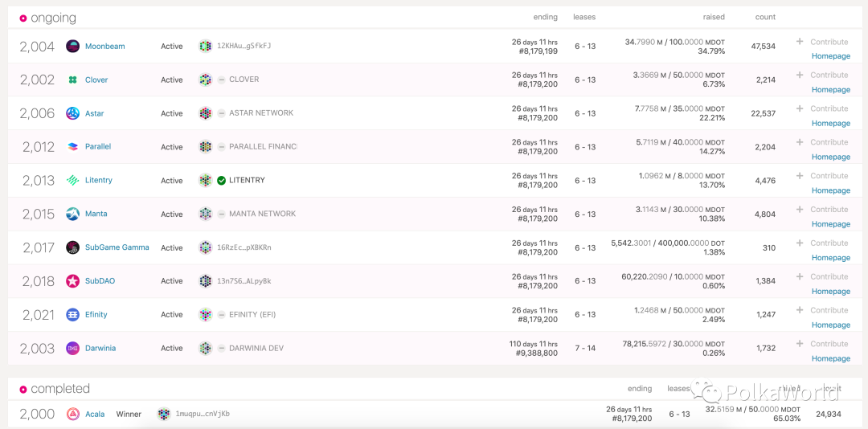The width and height of the screenshot is (868, 429).
Task: Click Moonbeam ending block #8,179,199
Action: coord(538,51)
